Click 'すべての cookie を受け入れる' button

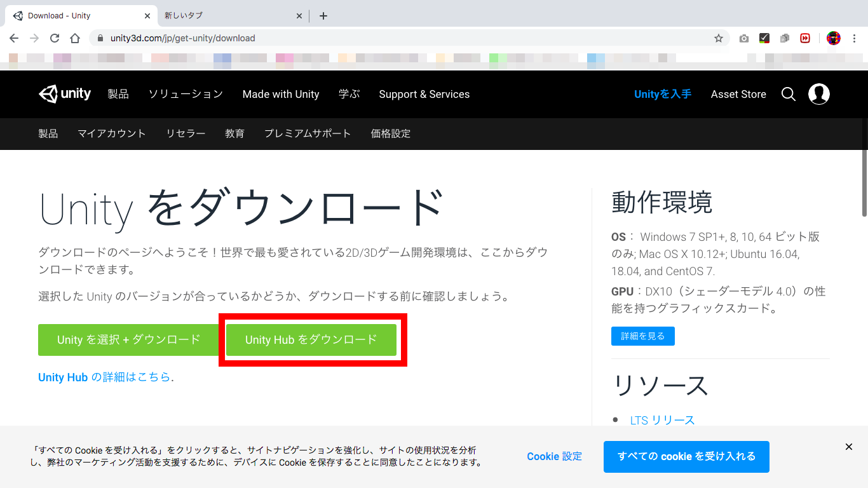[x=686, y=456]
